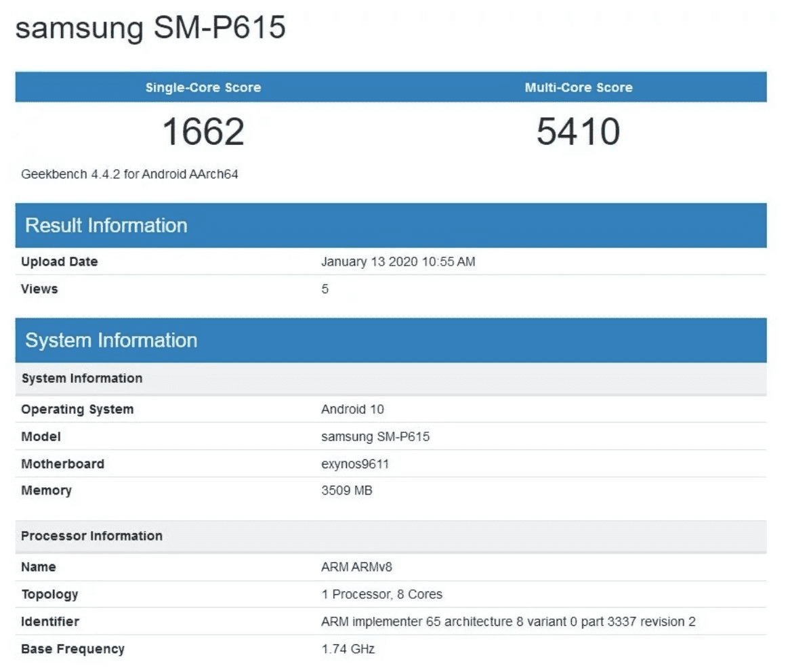Click the 1 Processor, 8 Cores value
This screenshot has width=790, height=672.
[x=382, y=594]
